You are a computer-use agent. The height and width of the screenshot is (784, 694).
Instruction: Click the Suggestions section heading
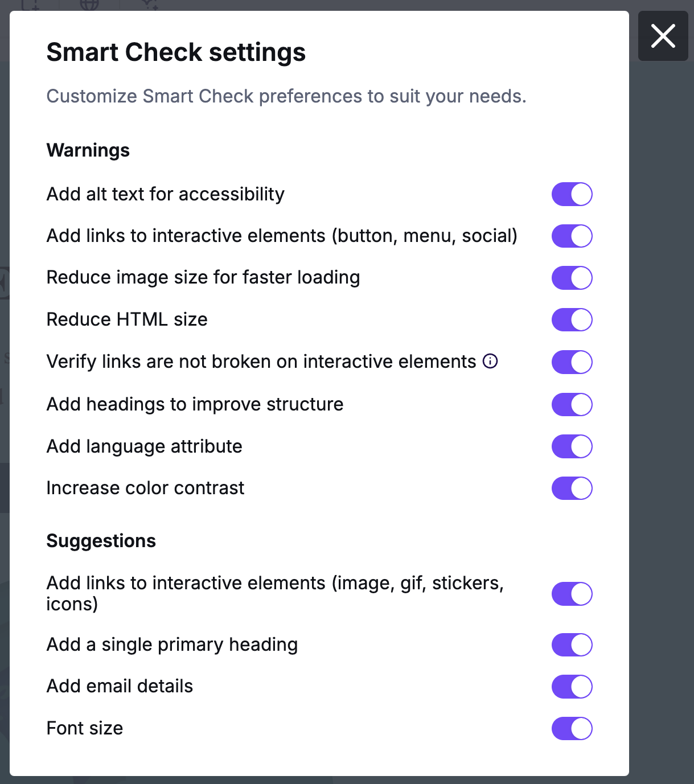101,541
